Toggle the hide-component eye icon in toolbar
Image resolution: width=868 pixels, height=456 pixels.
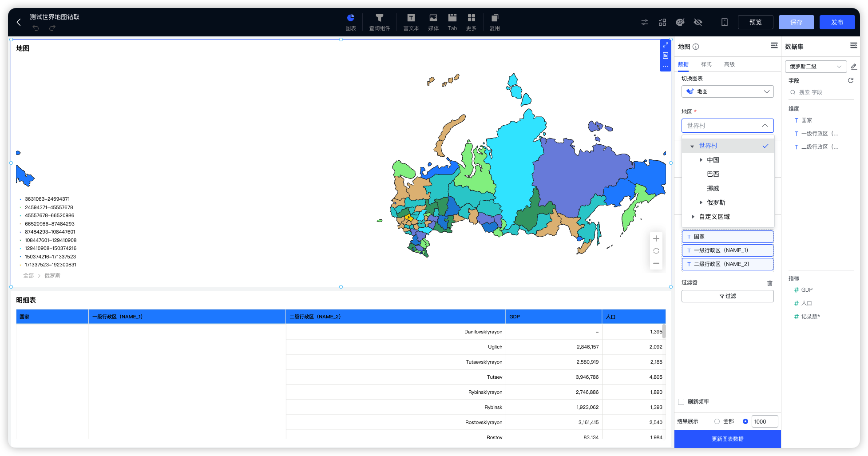point(698,22)
